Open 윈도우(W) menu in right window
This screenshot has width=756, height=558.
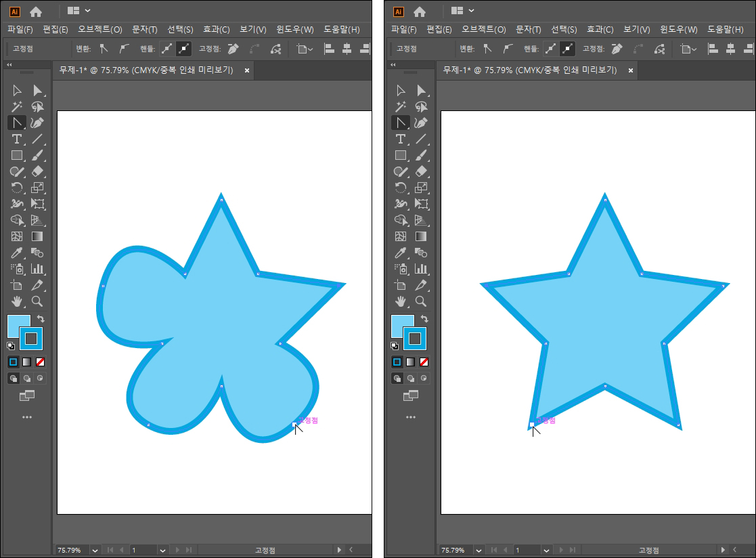point(678,29)
